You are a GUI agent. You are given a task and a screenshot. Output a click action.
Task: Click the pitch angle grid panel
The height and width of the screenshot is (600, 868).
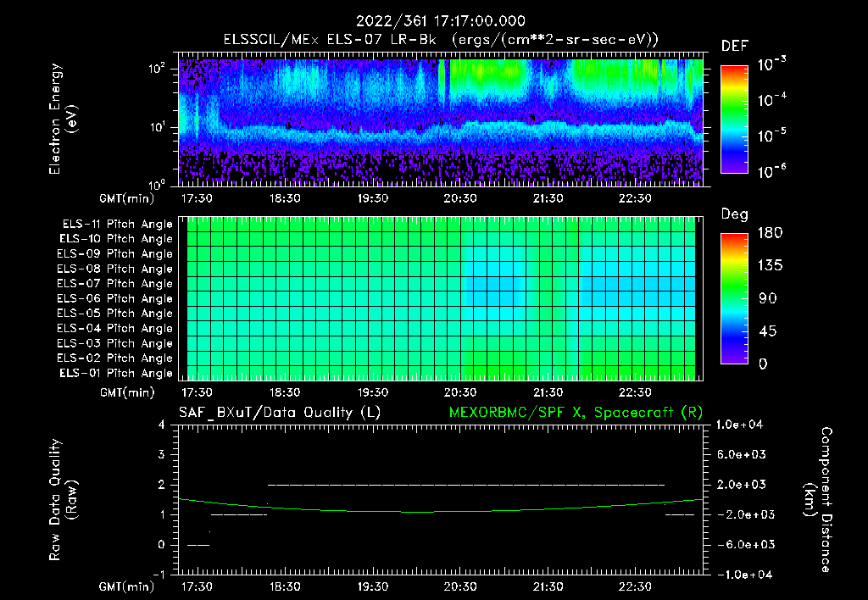(441, 298)
